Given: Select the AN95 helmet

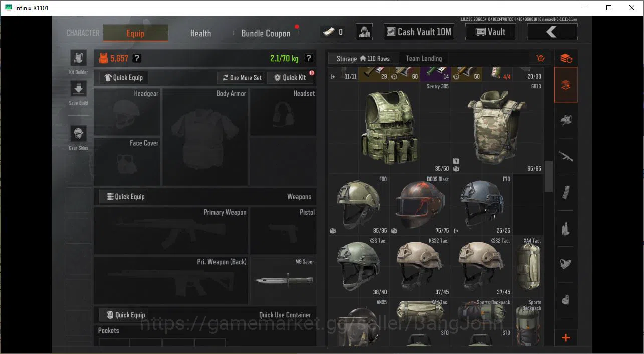Looking at the screenshot, I should click(x=359, y=322).
